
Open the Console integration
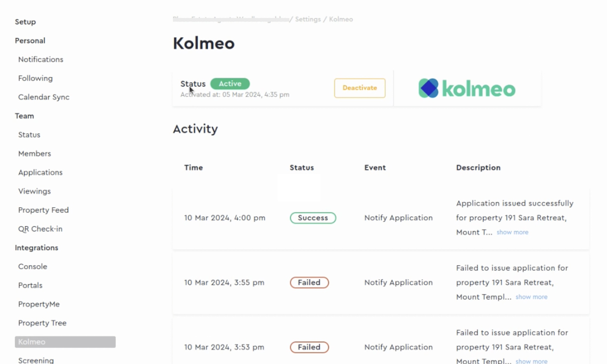click(33, 266)
